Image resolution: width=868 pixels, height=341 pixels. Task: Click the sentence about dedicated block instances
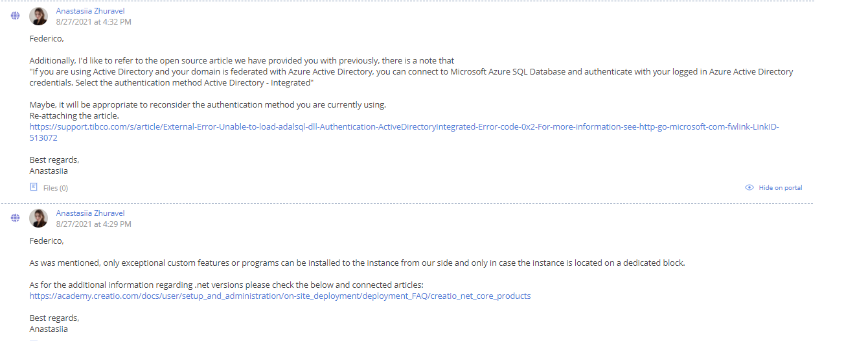coord(357,263)
